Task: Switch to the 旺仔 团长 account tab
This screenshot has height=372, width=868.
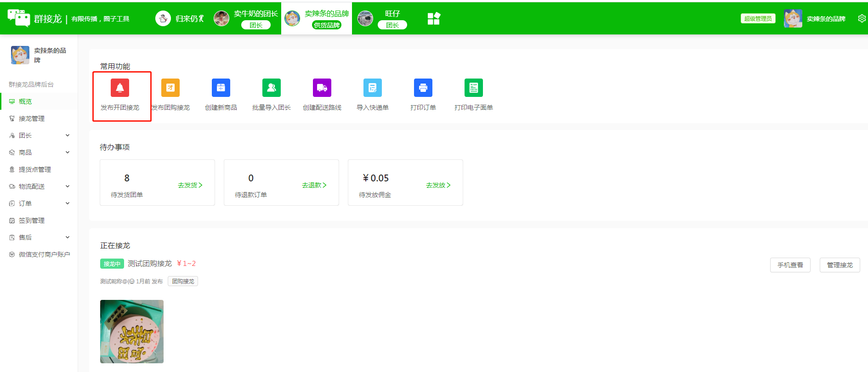Action: point(383,18)
